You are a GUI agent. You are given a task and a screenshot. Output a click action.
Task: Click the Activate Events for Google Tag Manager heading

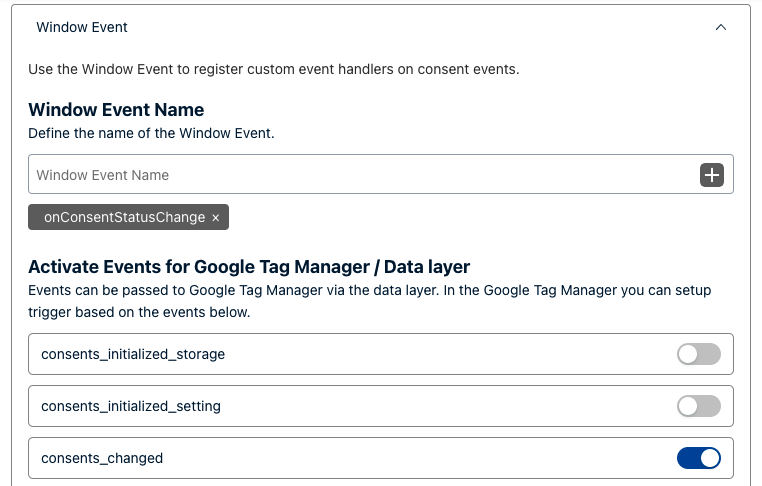(x=249, y=267)
